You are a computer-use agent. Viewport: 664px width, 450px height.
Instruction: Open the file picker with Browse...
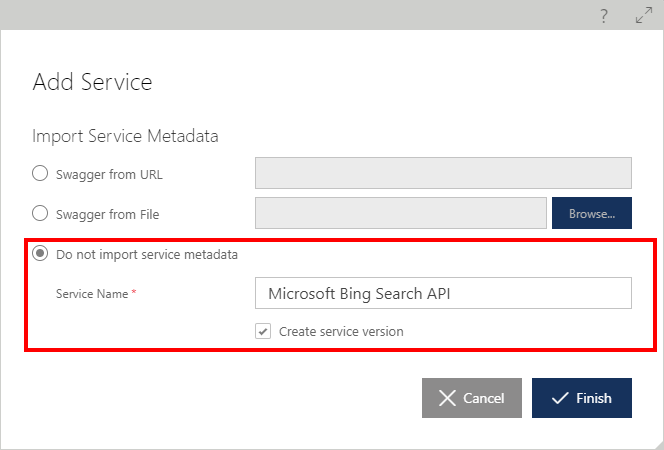pyautogui.click(x=592, y=213)
